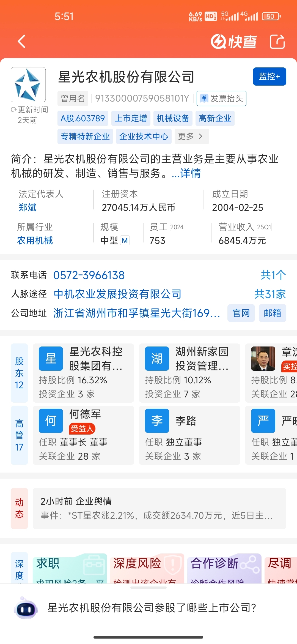
Task: Open shareholder 星光农科控股集团有… name
Action: pos(96,359)
